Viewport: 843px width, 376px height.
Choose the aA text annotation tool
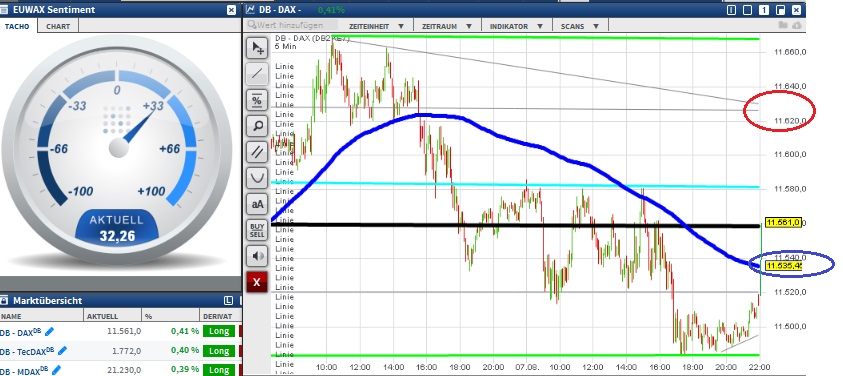coord(257,204)
